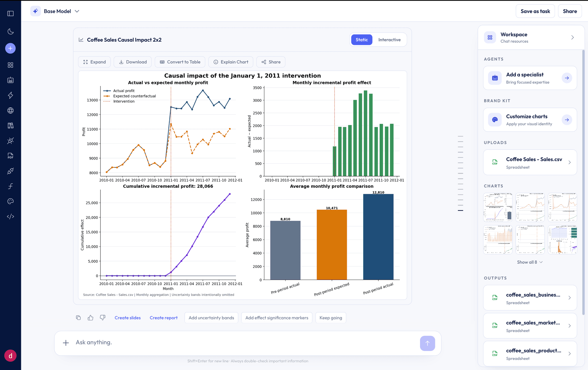Click the Workspace grid icon
The image size is (588, 370).
tap(490, 38)
